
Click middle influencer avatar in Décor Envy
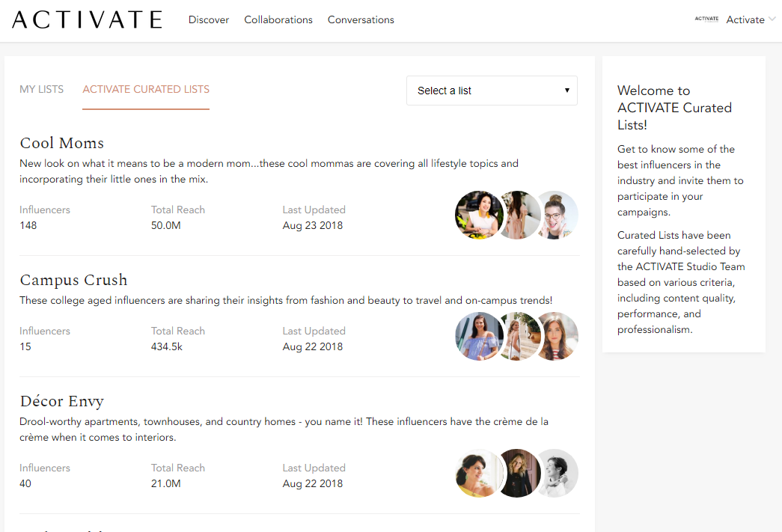point(519,473)
